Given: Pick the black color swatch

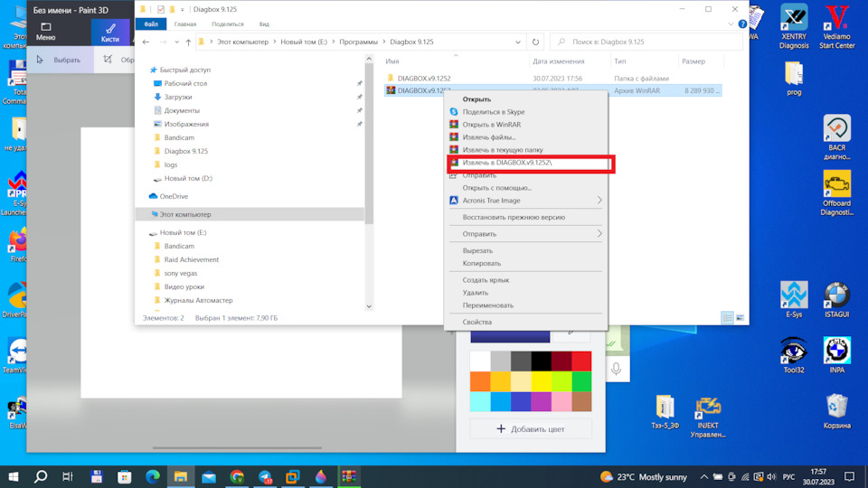Looking at the screenshot, I should (541, 361).
